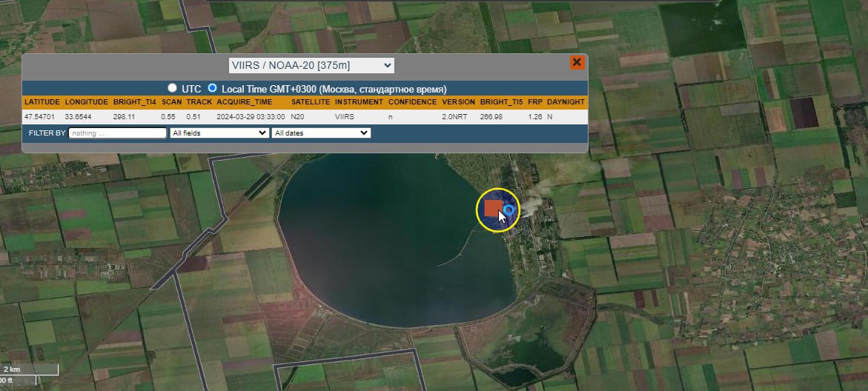Open the All dates dropdown
The image size is (868, 391).
coord(321,133)
